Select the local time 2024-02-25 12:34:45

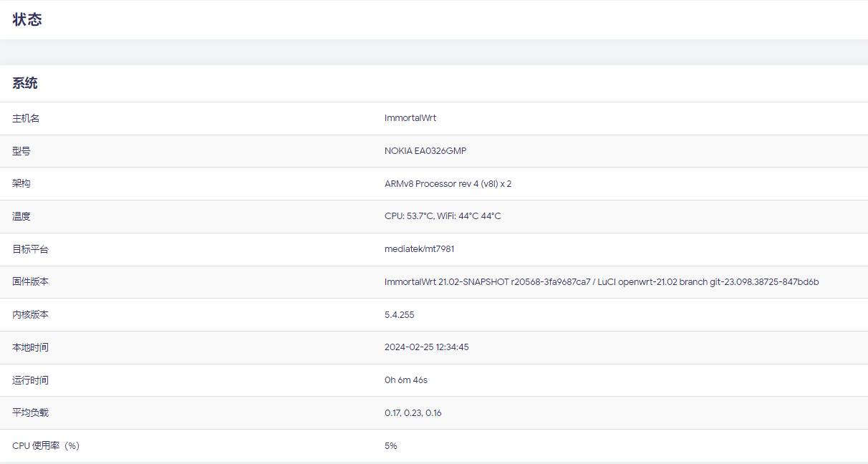click(426, 347)
